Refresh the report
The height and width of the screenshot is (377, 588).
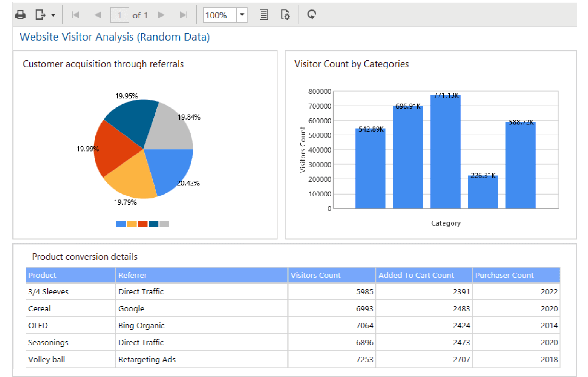coord(311,15)
